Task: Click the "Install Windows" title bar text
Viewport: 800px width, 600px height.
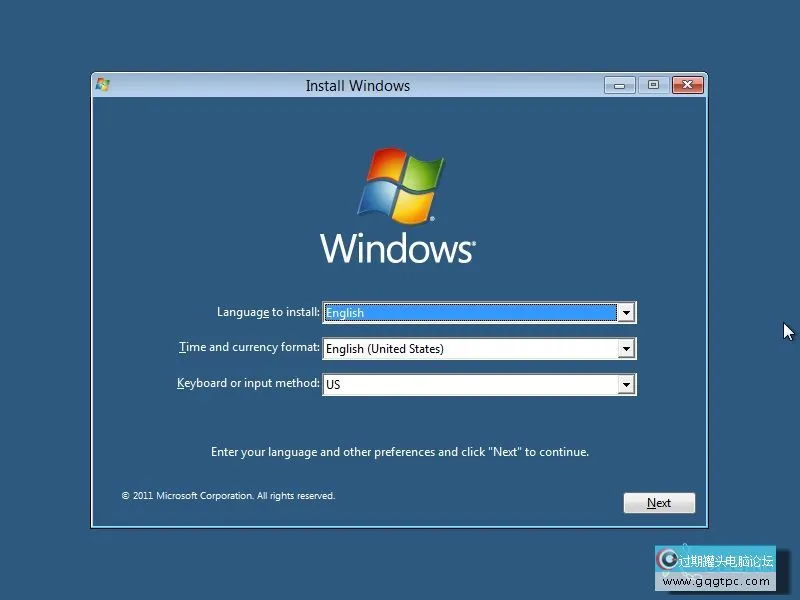Action: [357, 86]
